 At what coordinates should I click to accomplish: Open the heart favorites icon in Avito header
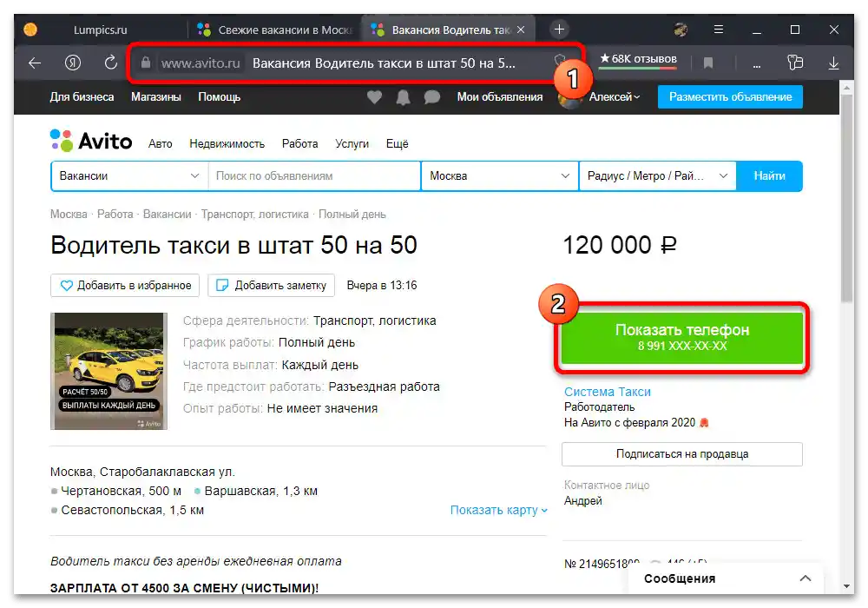(x=375, y=97)
